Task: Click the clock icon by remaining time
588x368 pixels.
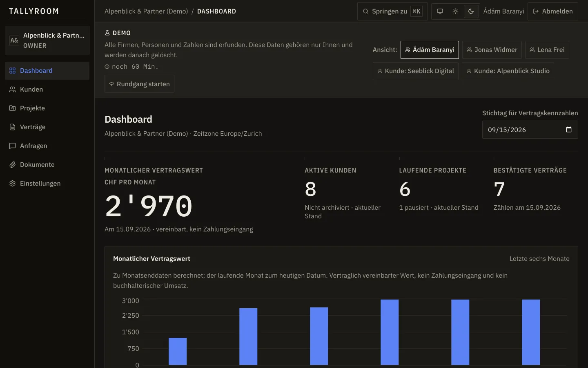Action: pos(107,67)
